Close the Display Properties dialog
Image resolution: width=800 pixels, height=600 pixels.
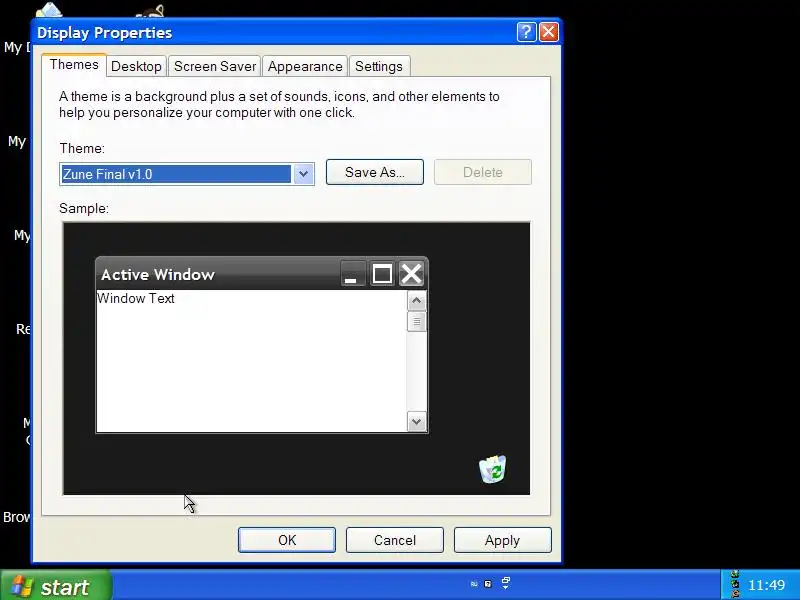pos(548,32)
